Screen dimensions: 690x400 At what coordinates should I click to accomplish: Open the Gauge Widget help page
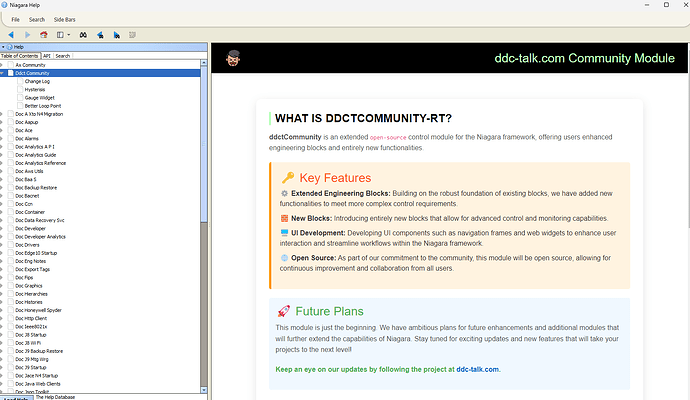click(40, 98)
